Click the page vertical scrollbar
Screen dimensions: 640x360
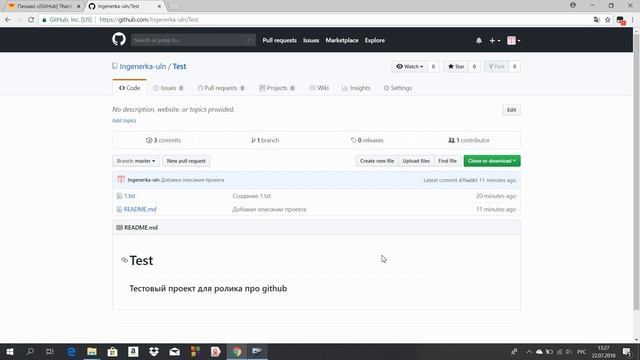(x=636, y=171)
